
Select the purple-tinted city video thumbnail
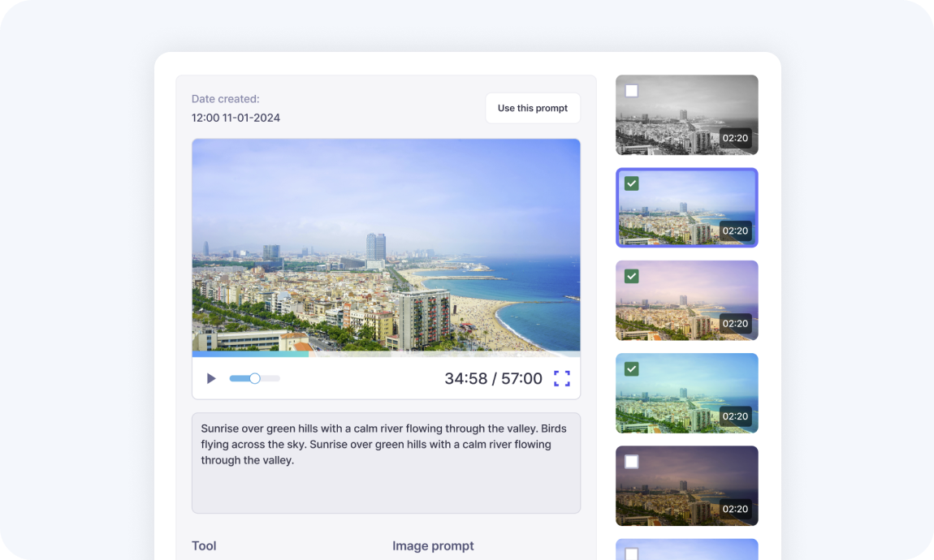687,300
